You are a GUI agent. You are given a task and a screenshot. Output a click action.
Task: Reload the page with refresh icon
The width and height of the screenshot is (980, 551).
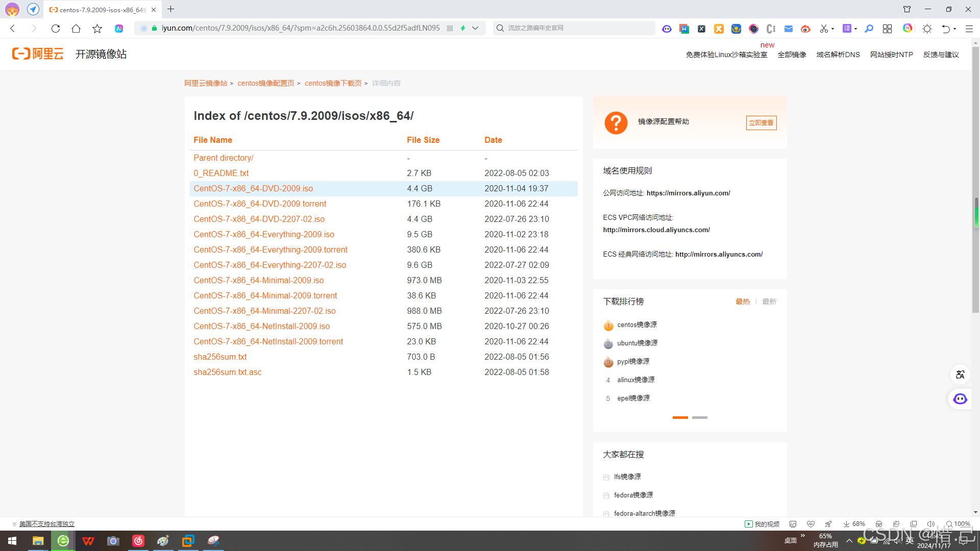(x=56, y=29)
